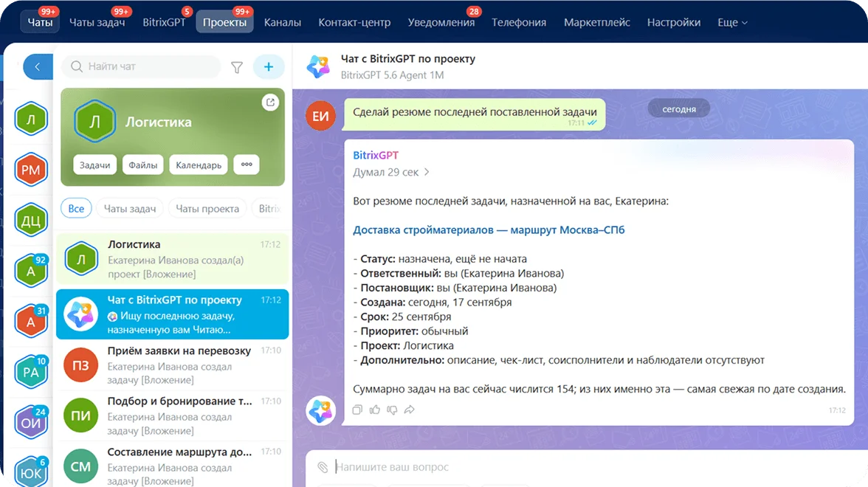Click the blue back arrow button
The image size is (868, 487).
click(38, 67)
